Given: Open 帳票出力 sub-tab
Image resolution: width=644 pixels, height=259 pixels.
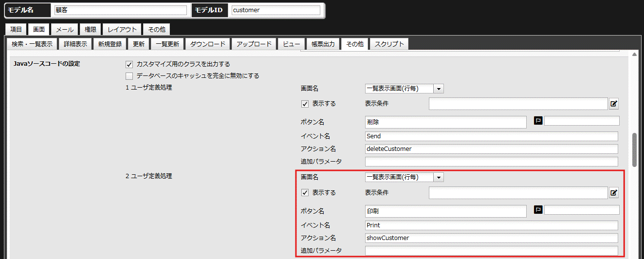Looking at the screenshot, I should tap(323, 44).
